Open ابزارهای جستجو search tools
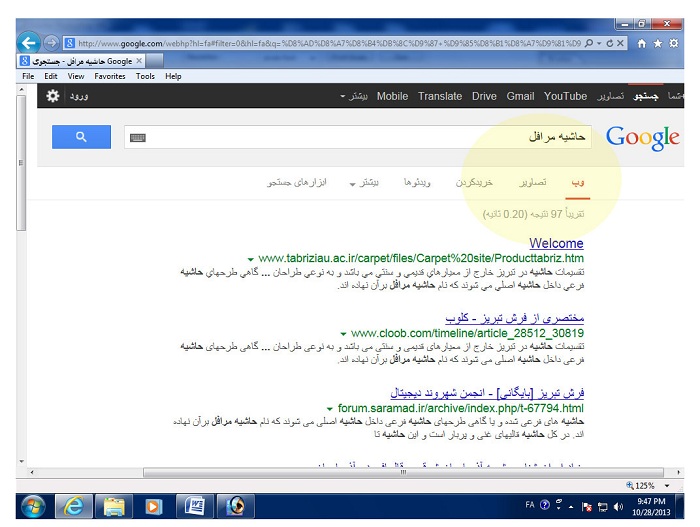Viewport: 700px width, 527px height. click(x=297, y=182)
